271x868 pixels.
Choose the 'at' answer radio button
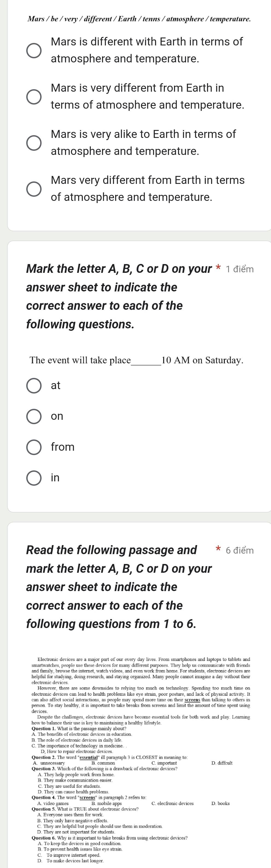pos(34,386)
